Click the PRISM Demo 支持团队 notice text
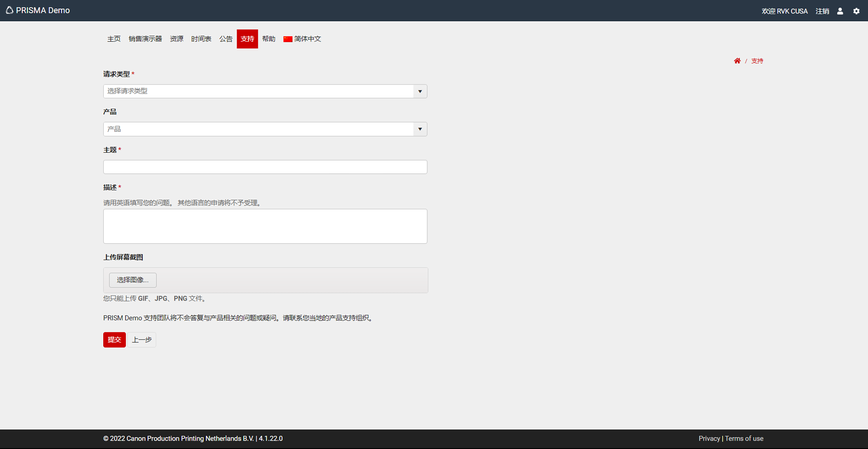 point(238,318)
